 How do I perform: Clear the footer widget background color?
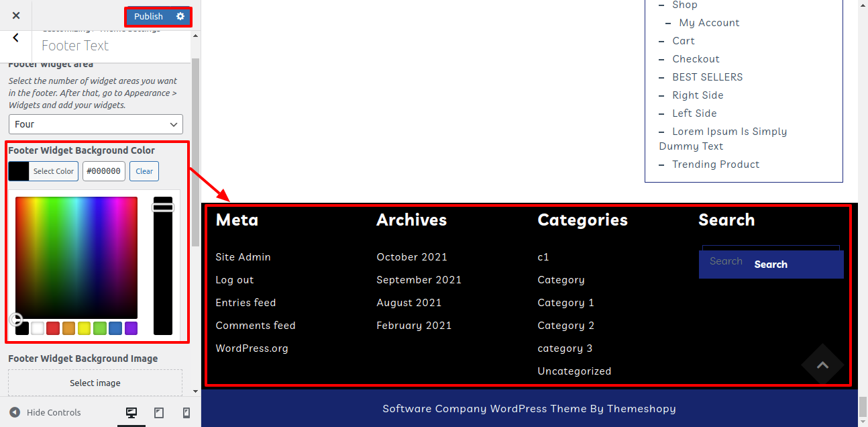click(x=144, y=171)
